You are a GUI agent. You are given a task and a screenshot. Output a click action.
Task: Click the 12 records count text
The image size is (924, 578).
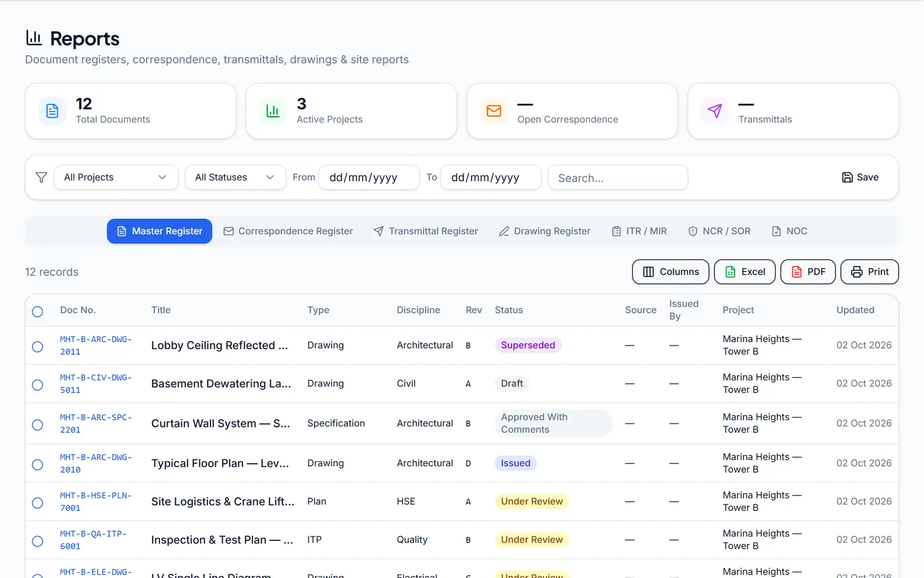(51, 272)
